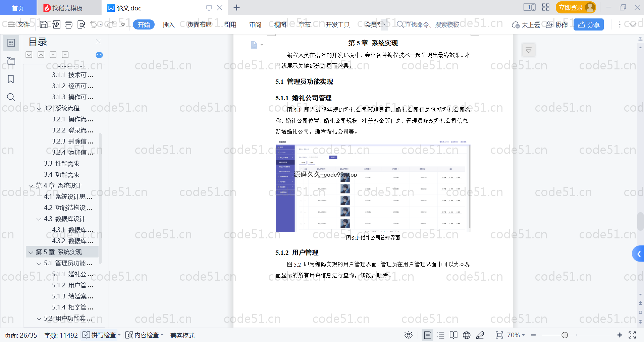The height and width of the screenshot is (342, 644).
Task: Collapse the 4.3 数据库设计 outline section
Action: (39, 219)
